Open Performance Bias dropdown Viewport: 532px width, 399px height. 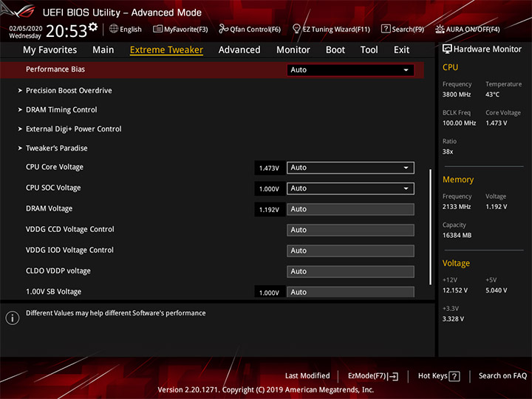click(350, 70)
